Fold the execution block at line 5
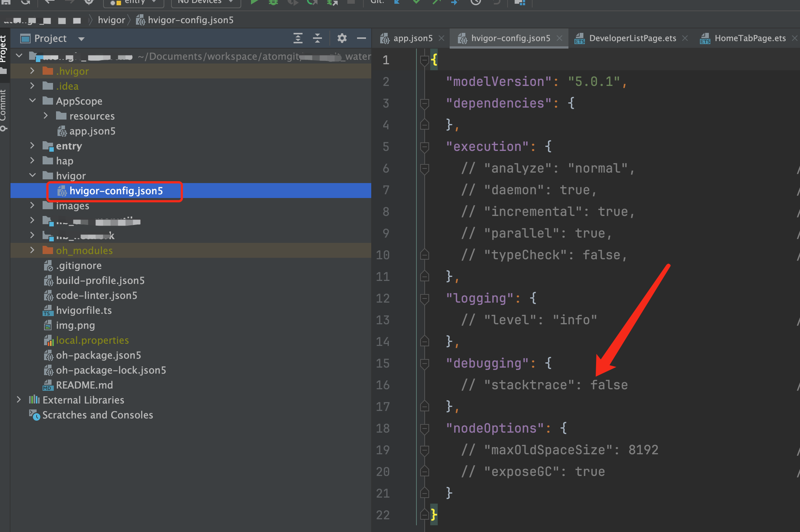Image resolution: width=800 pixels, height=532 pixels. click(424, 146)
